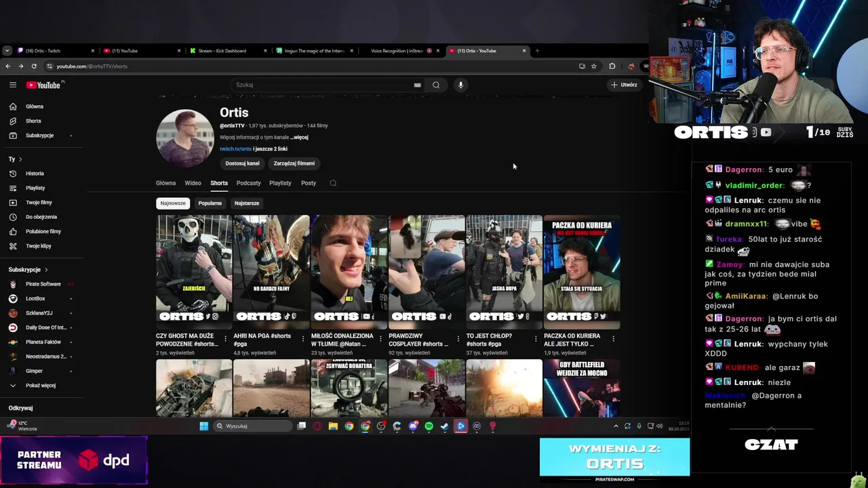Click the Ortis channel avatar
The image size is (868, 488).
tap(185, 138)
